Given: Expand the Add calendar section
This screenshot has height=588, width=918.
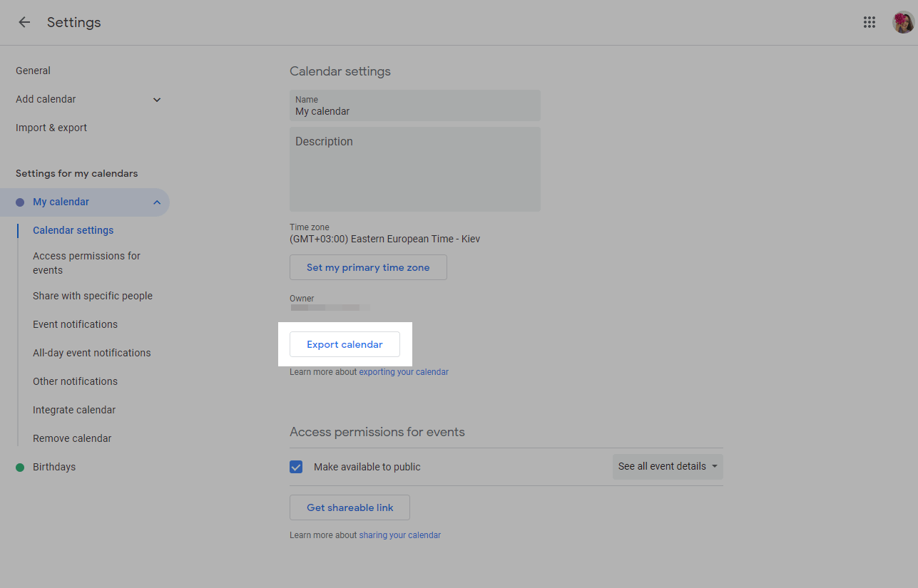Looking at the screenshot, I should (157, 100).
